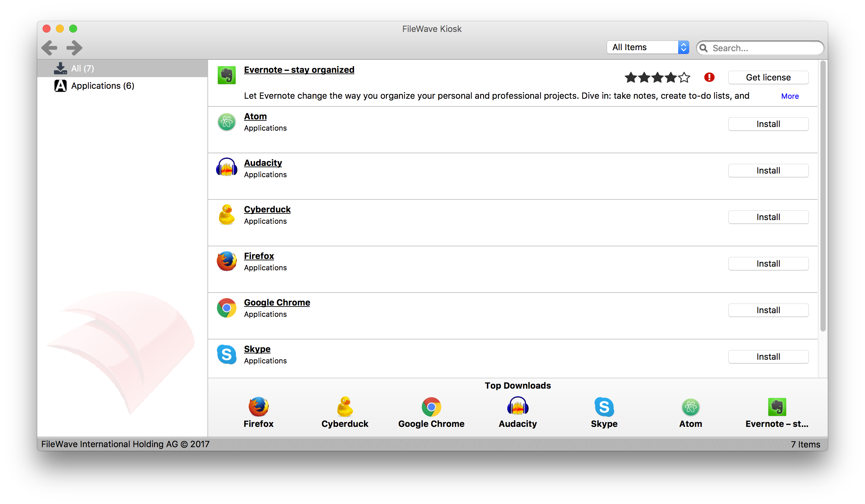Show More of Evernote description
865x504 pixels.
[x=790, y=96]
